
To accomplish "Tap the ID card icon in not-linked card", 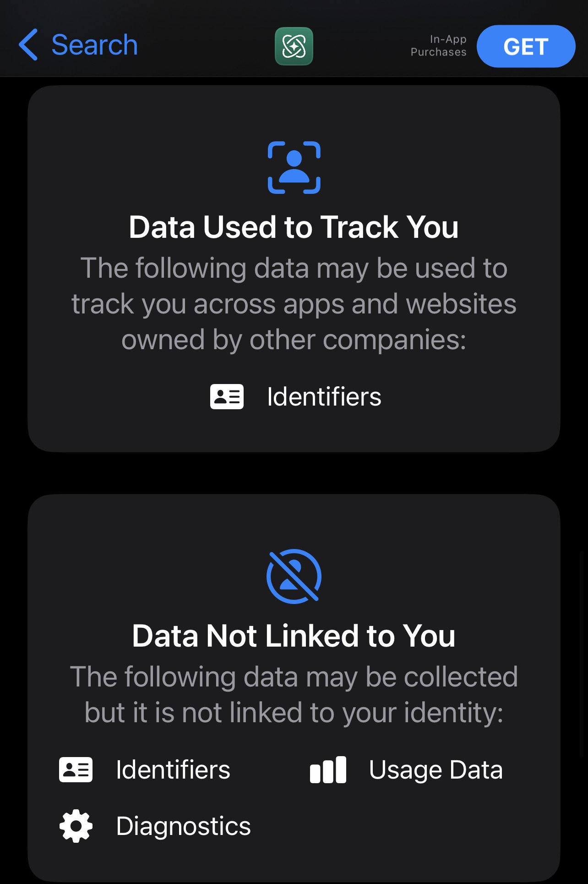I will point(76,769).
